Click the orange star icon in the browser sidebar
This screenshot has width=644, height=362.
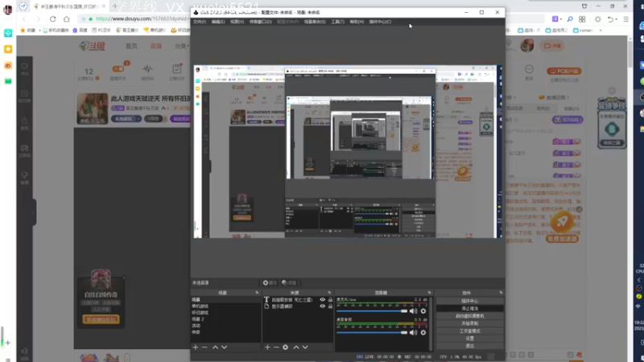[x=8, y=49]
